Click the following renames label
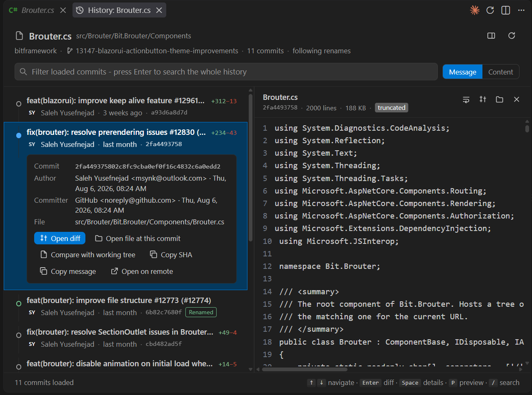Screen dimensions: 532x395 [x=322, y=51]
